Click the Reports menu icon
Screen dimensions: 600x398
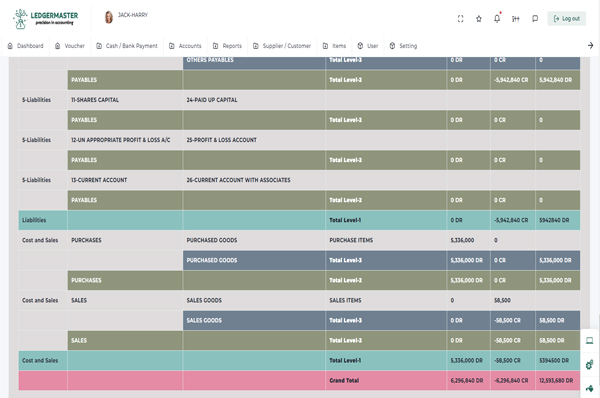(215, 46)
